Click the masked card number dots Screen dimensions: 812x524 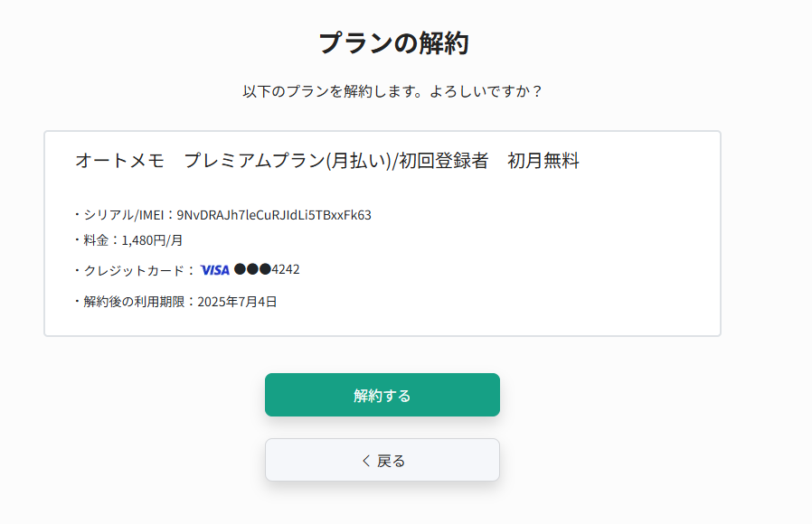click(252, 269)
